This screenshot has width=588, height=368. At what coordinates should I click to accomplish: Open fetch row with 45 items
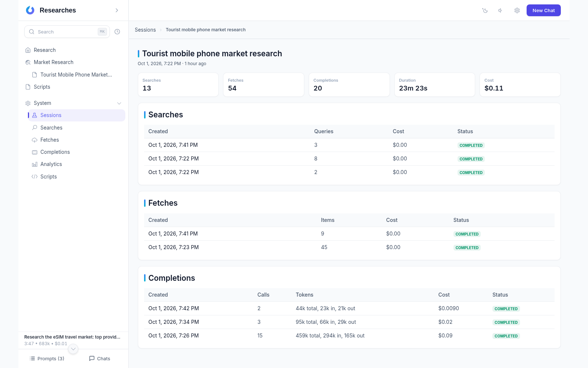[349, 247]
